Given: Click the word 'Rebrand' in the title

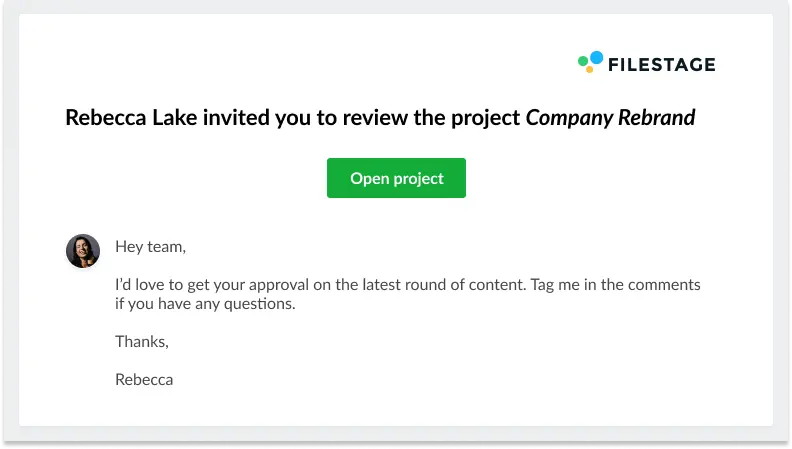Looking at the screenshot, I should (x=657, y=118).
